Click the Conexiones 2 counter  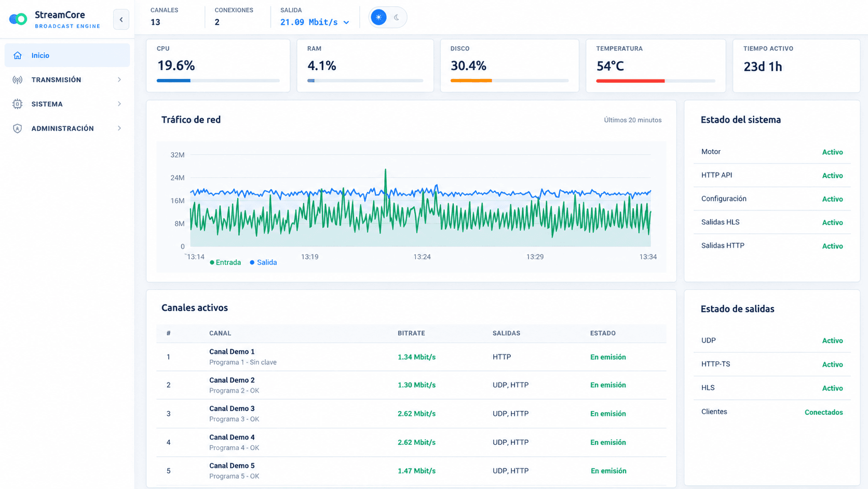(x=234, y=17)
